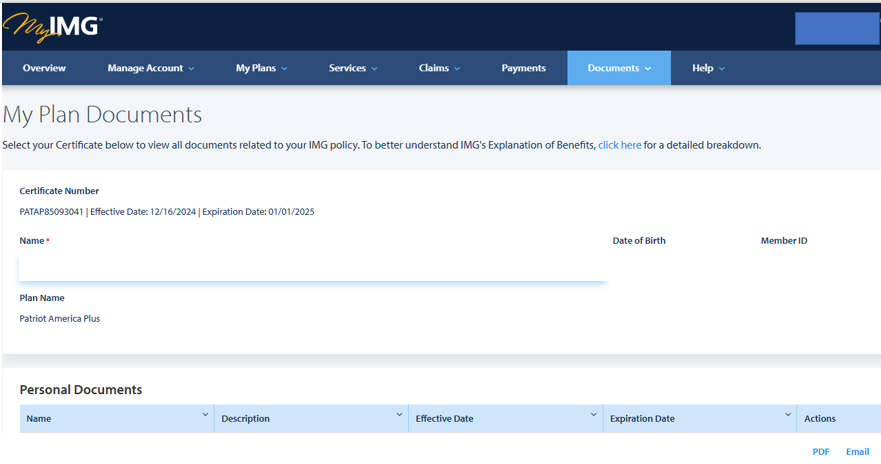
Task: Click the MyIMG logo
Action: pyautogui.click(x=52, y=28)
